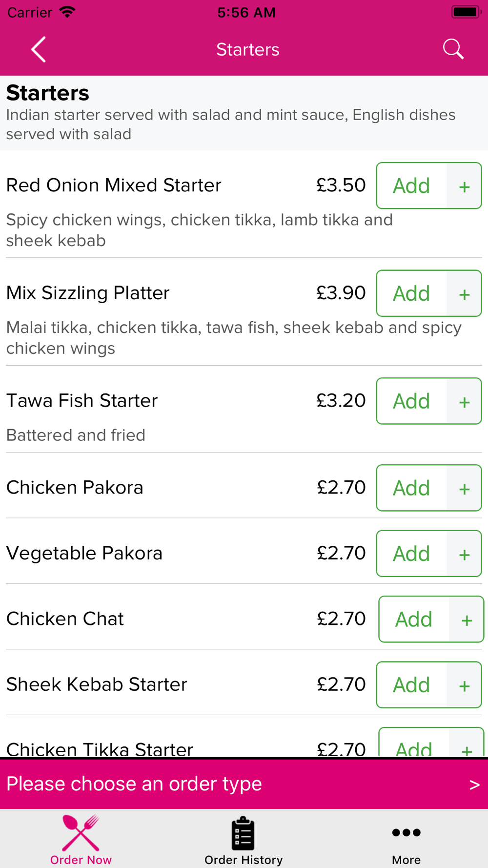
Task: Select the Mix Sizzling Platter item name
Action: 88,293
